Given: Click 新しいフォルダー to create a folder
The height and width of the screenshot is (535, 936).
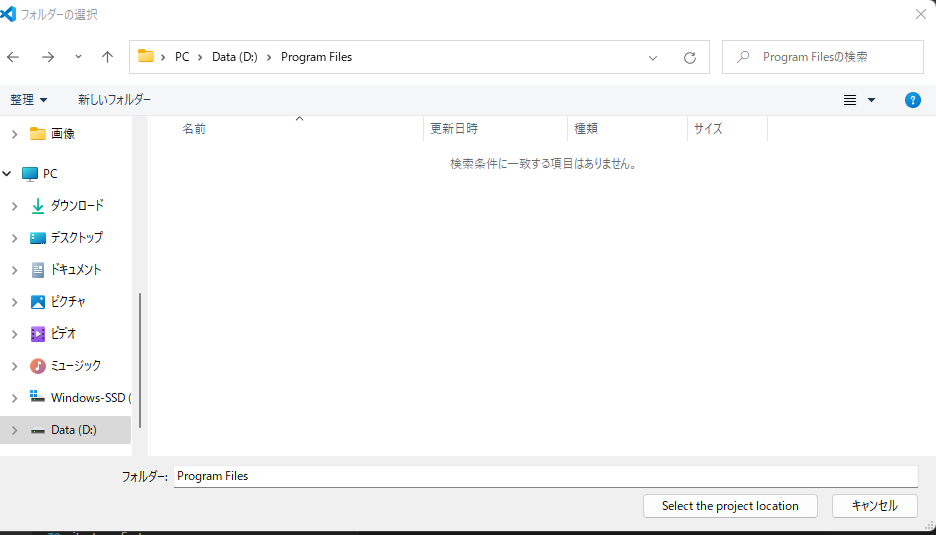Looking at the screenshot, I should [114, 100].
